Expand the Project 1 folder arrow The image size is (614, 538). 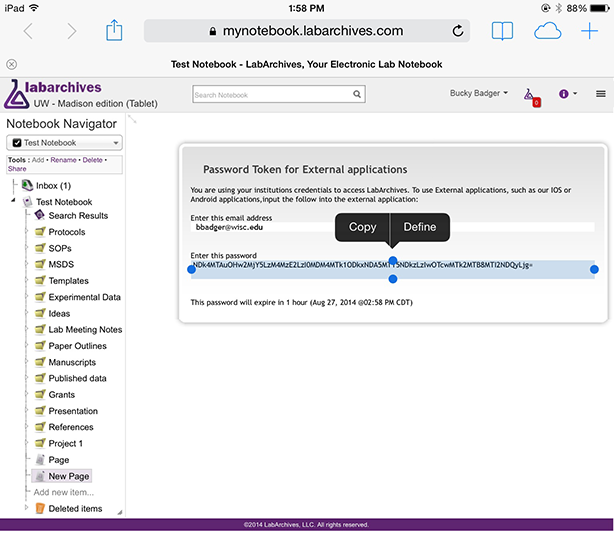click(x=26, y=443)
